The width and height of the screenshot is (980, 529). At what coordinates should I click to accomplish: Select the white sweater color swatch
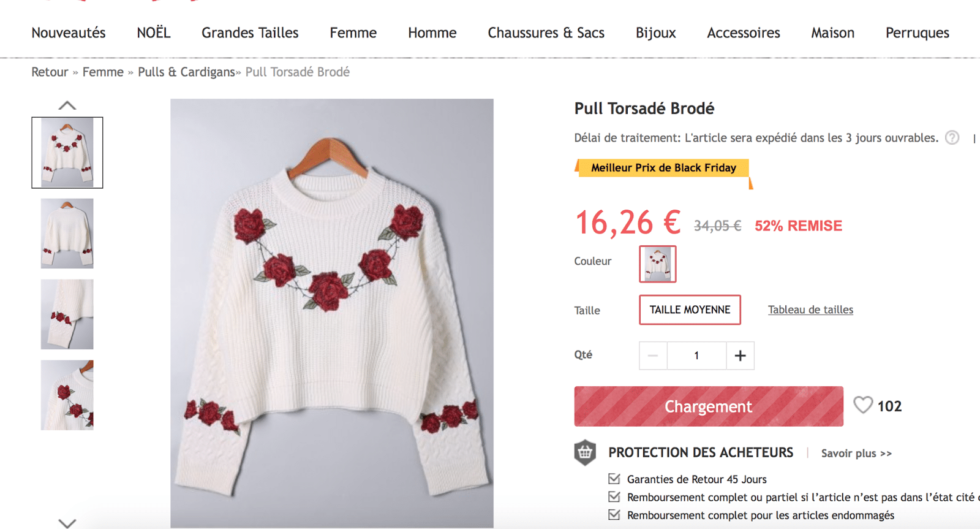tap(657, 264)
